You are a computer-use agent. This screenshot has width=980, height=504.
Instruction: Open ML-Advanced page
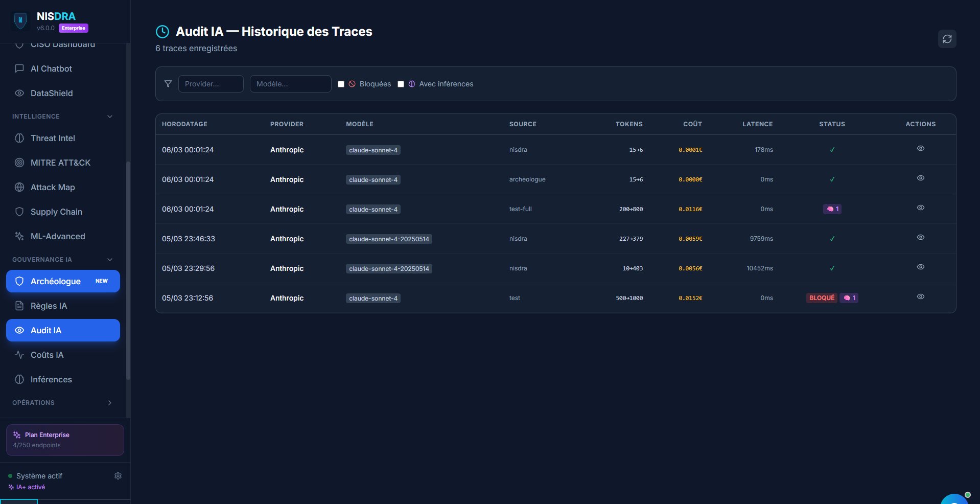[x=63, y=236]
